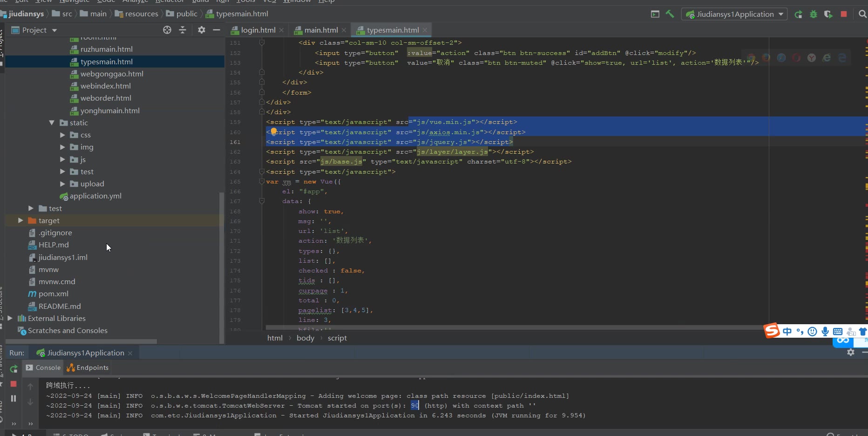Screen dimensions: 868x436
Task: Open page in Internet Explorer icon
Action: pyautogui.click(x=827, y=58)
